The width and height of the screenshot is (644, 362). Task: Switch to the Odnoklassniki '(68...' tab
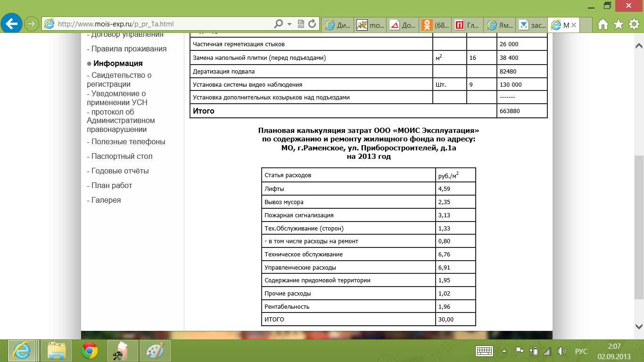(435, 25)
